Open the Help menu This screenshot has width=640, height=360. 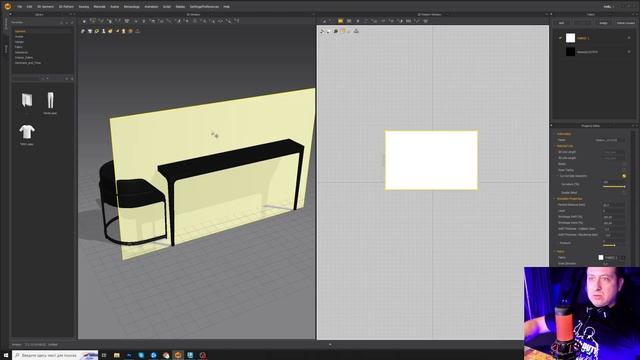(227, 7)
